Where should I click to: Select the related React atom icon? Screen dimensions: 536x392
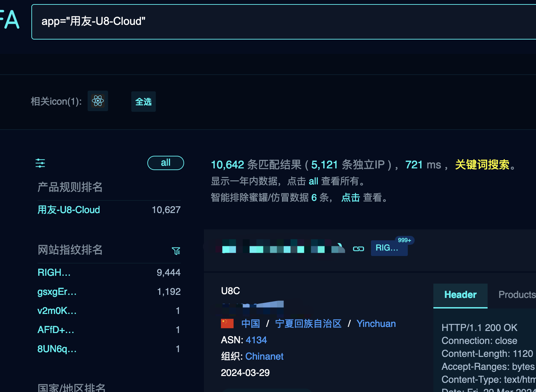(98, 101)
